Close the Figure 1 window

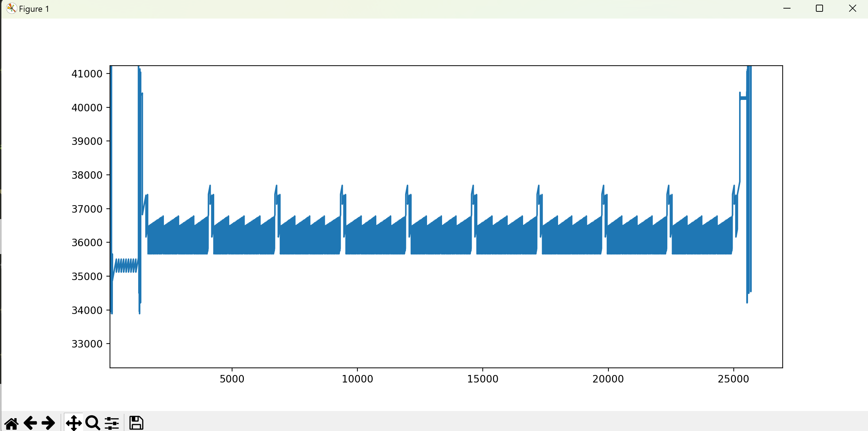tap(852, 9)
